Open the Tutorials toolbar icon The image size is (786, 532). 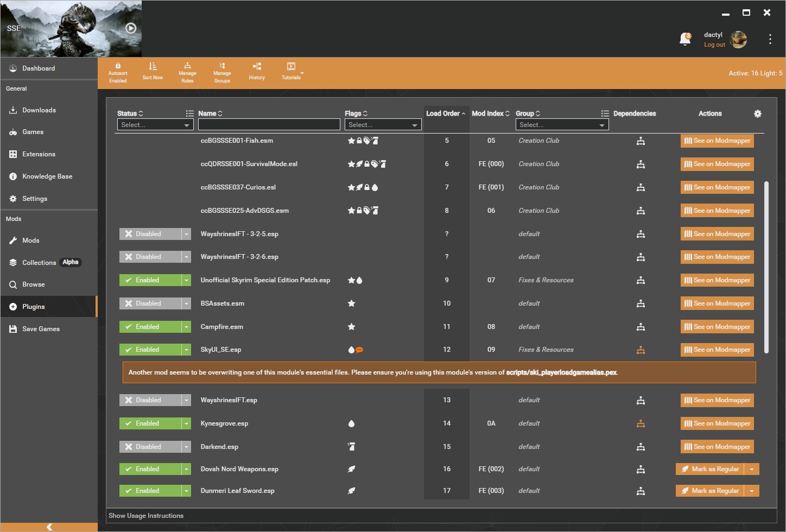(291, 71)
